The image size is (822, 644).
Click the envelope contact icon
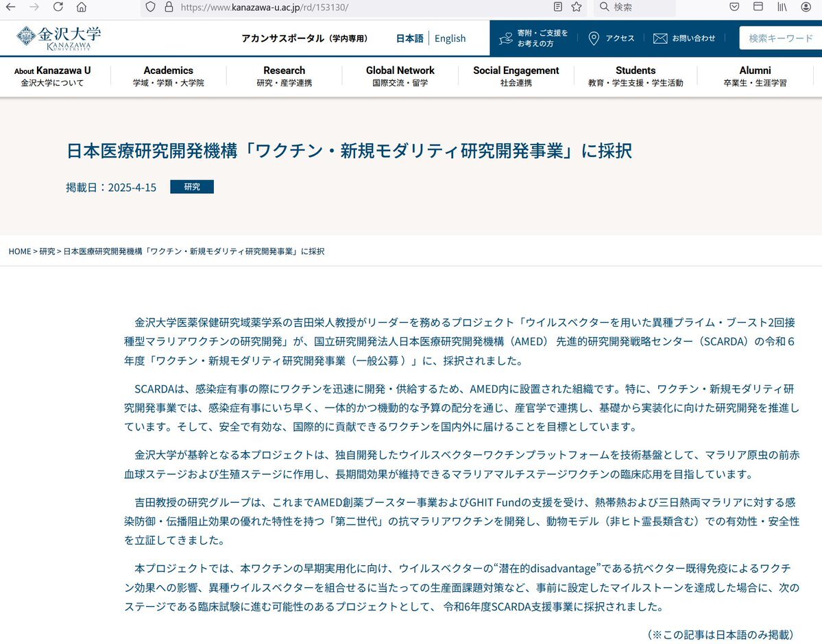(660, 38)
